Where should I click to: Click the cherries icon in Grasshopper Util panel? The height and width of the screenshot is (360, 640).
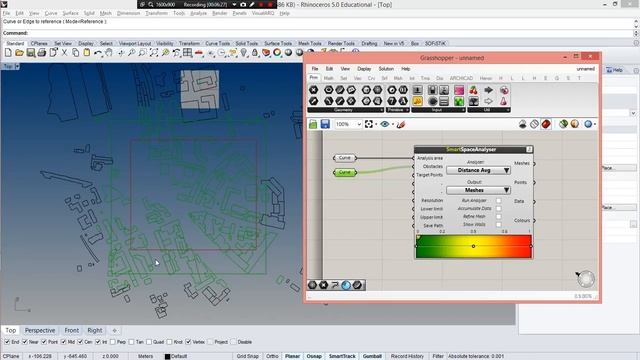click(x=473, y=90)
